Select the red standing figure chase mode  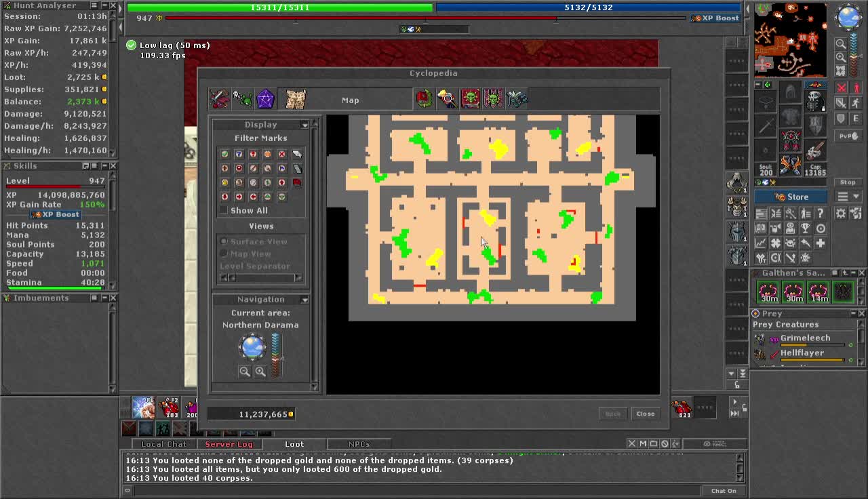856,88
